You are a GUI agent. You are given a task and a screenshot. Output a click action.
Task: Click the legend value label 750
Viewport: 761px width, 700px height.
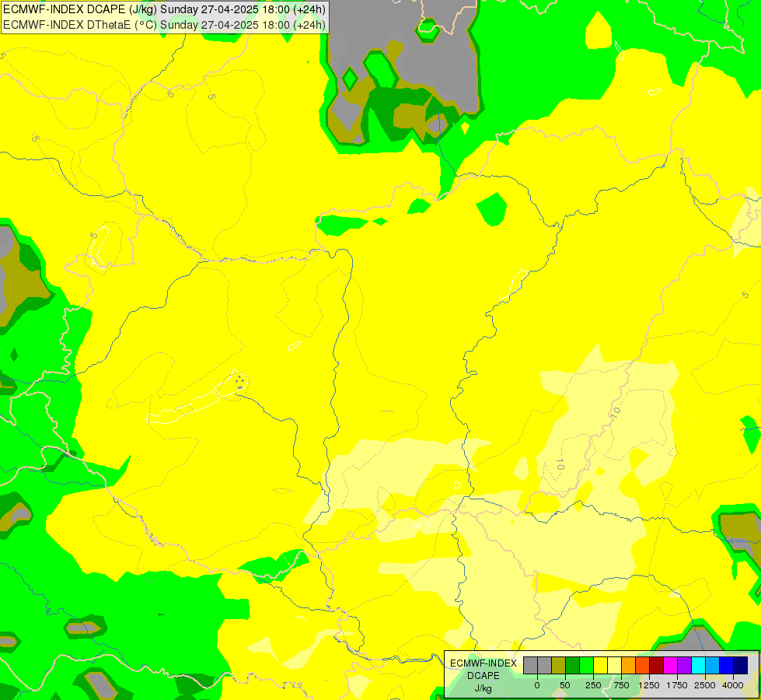coord(621,685)
